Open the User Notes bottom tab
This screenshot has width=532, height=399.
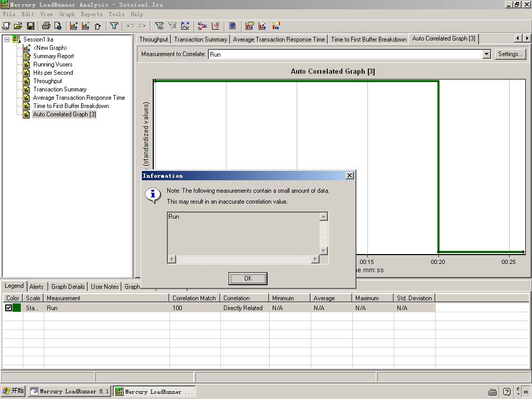tap(104, 287)
